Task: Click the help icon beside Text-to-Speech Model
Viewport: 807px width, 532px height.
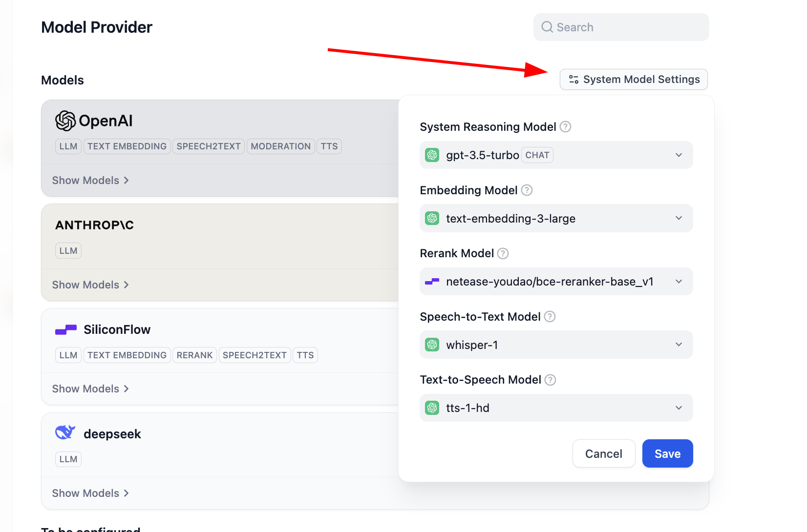Action: point(550,380)
